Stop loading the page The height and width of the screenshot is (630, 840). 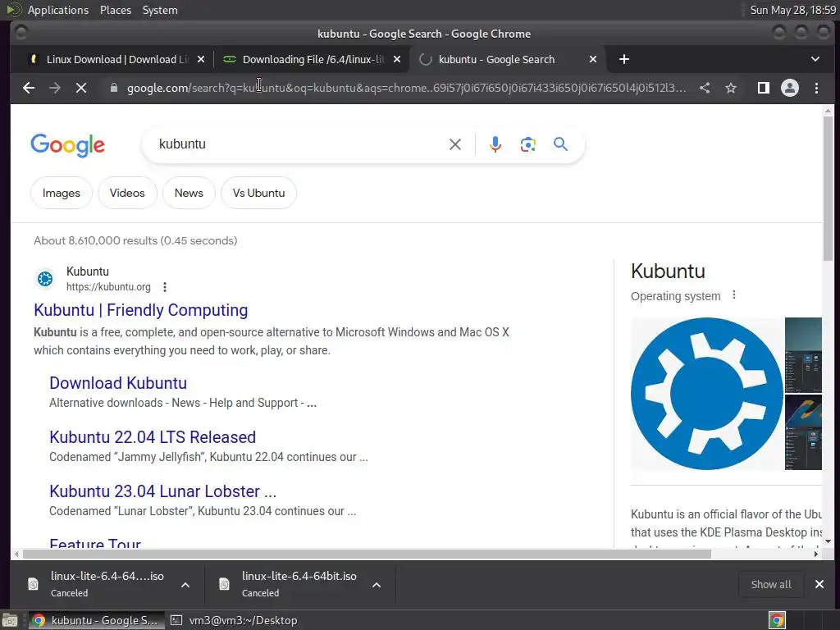pyautogui.click(x=81, y=88)
